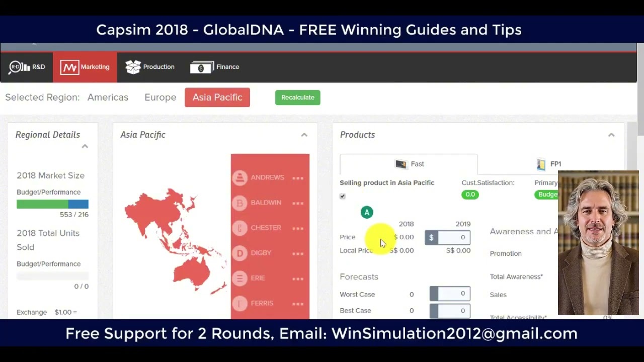
Task: Switch to the FP1 product tab
Action: pos(548,164)
